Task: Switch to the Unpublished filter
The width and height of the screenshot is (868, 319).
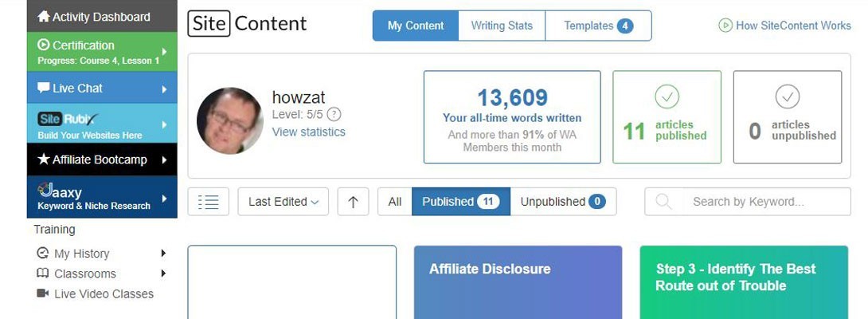Action: 562,202
